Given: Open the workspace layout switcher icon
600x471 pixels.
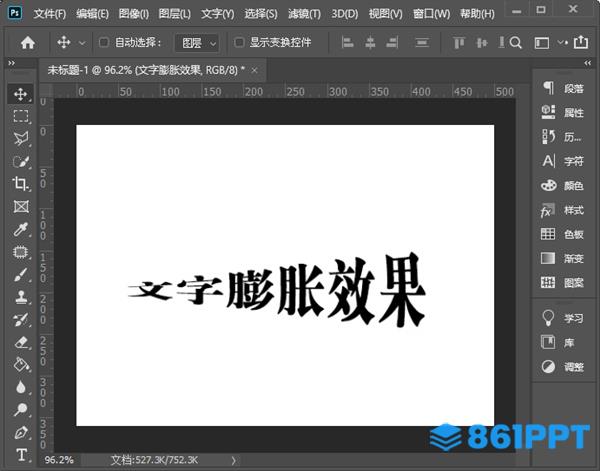Looking at the screenshot, I should pos(541,43).
